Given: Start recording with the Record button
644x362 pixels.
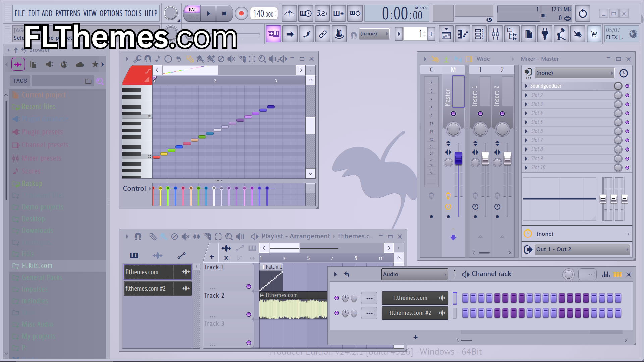Looking at the screenshot, I should pos(241,14).
